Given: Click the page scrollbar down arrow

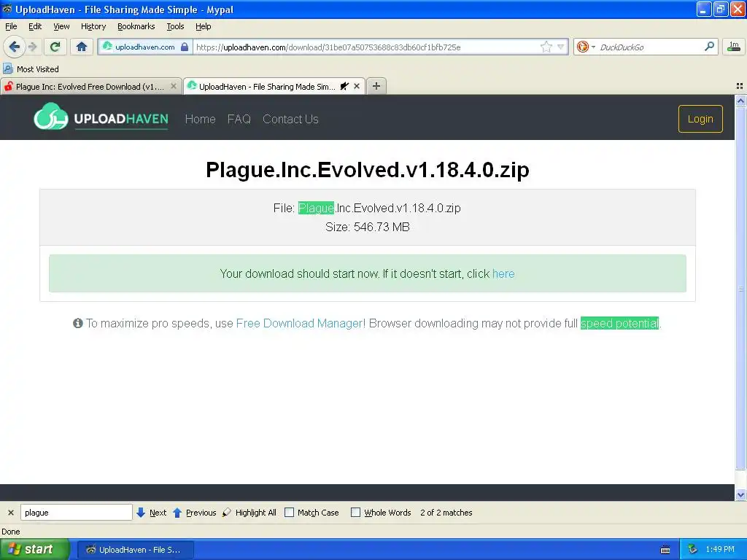Looking at the screenshot, I should 740,495.
